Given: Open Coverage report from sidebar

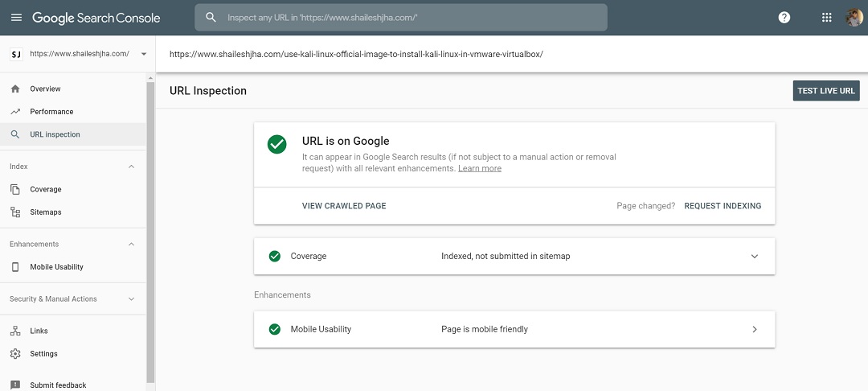Looking at the screenshot, I should (x=45, y=189).
